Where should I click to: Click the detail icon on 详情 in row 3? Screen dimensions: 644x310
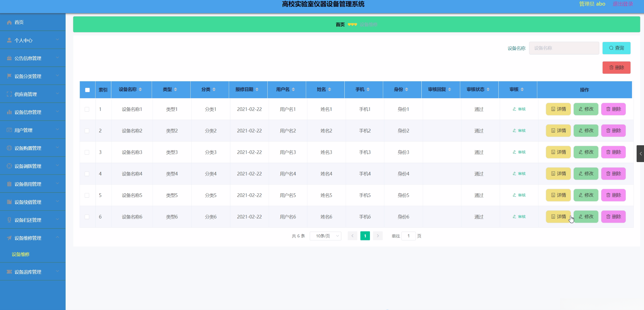click(x=553, y=152)
